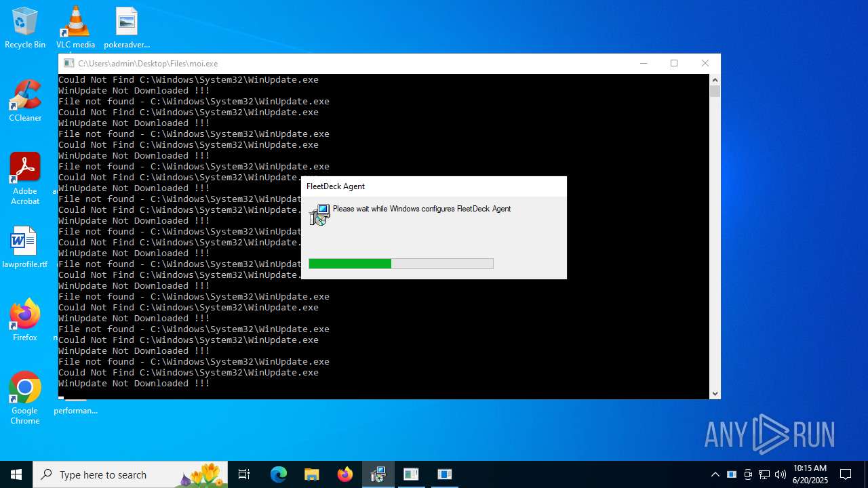
Task: Click the security tray icon next to the chevron
Action: coord(732,474)
